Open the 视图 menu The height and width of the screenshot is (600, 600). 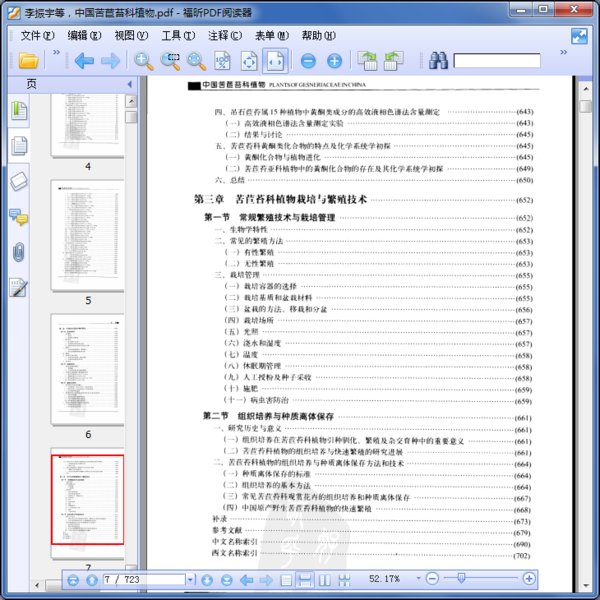tap(131, 36)
